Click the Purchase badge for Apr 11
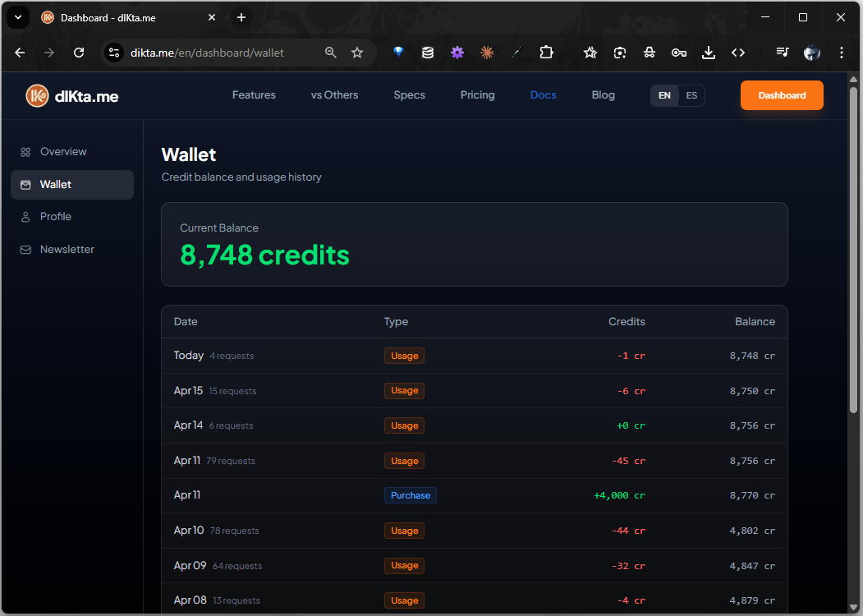The width and height of the screenshot is (863, 616). click(410, 495)
